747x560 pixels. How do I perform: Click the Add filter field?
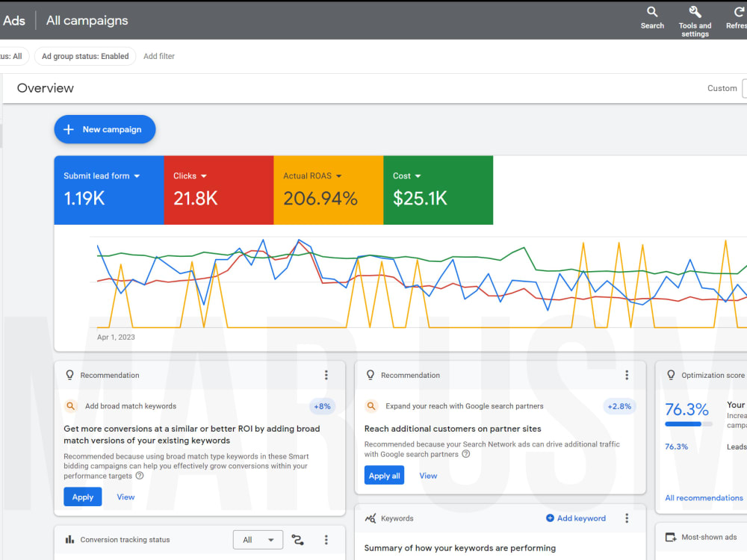click(159, 56)
